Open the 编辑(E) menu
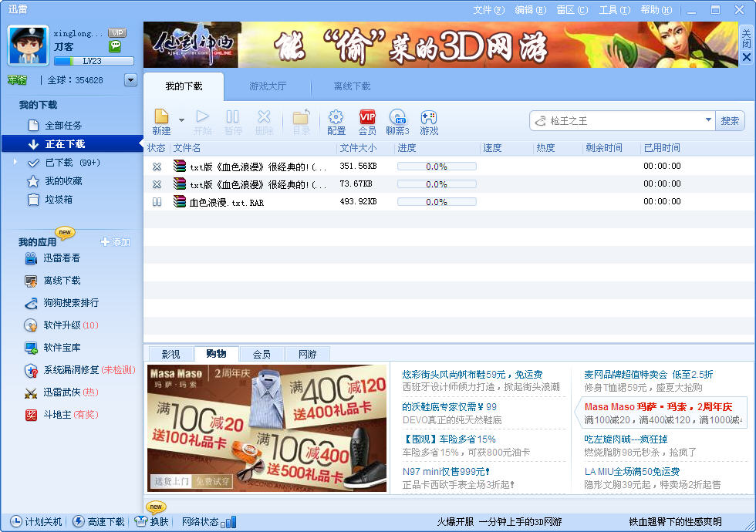 [531, 10]
